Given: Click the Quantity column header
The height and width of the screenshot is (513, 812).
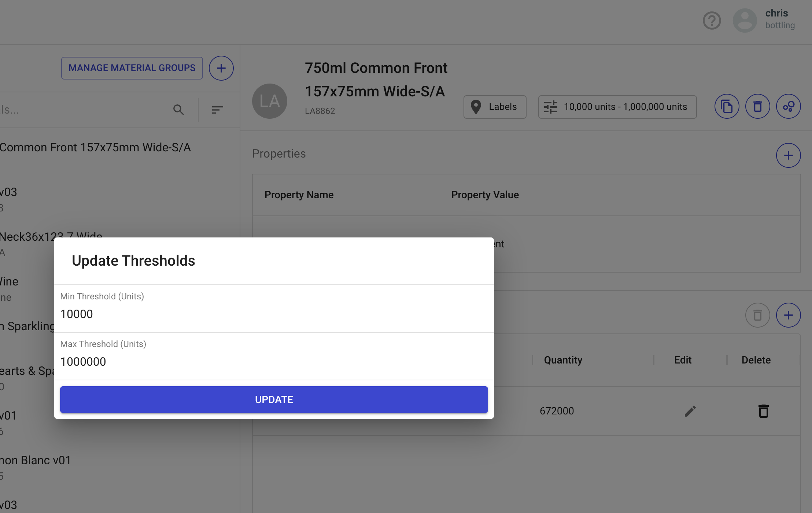Looking at the screenshot, I should point(563,360).
